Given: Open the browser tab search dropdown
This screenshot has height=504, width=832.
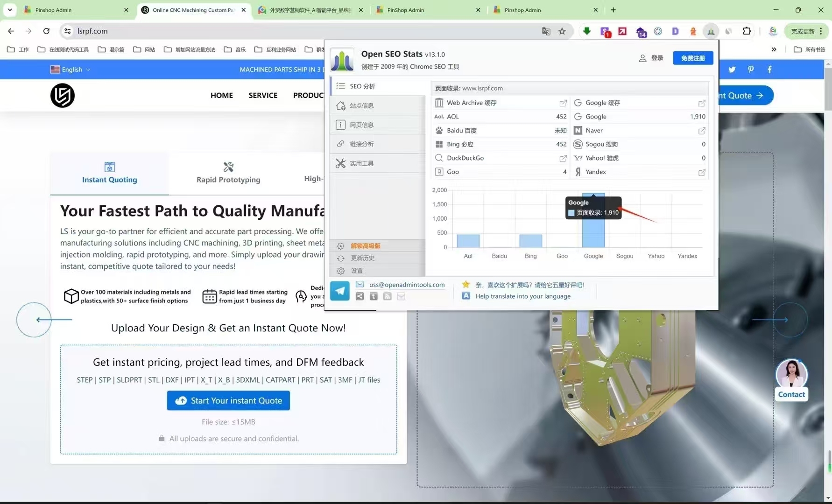Looking at the screenshot, I should [10, 10].
